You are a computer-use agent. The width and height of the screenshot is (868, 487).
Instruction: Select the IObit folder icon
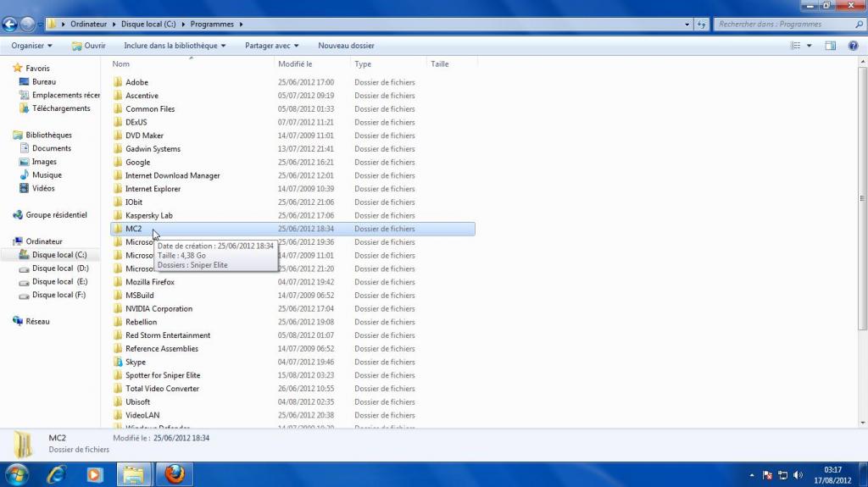click(x=117, y=202)
